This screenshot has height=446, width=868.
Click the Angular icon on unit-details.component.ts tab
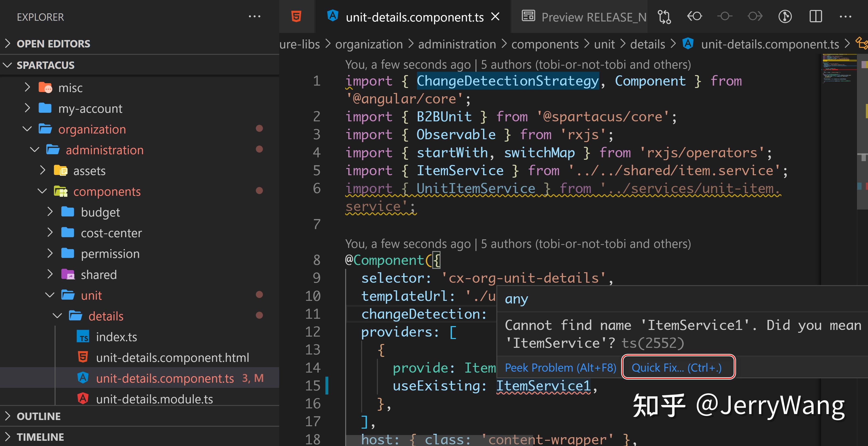click(333, 16)
